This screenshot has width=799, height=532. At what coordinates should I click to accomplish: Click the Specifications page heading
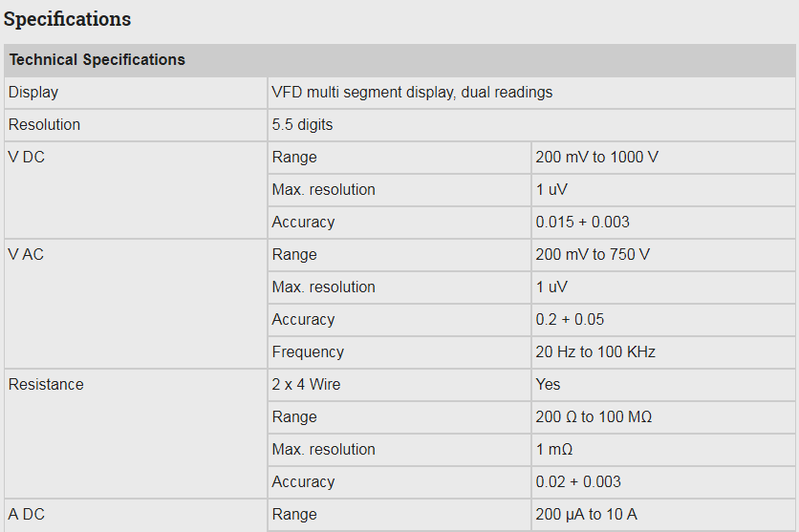(x=68, y=19)
